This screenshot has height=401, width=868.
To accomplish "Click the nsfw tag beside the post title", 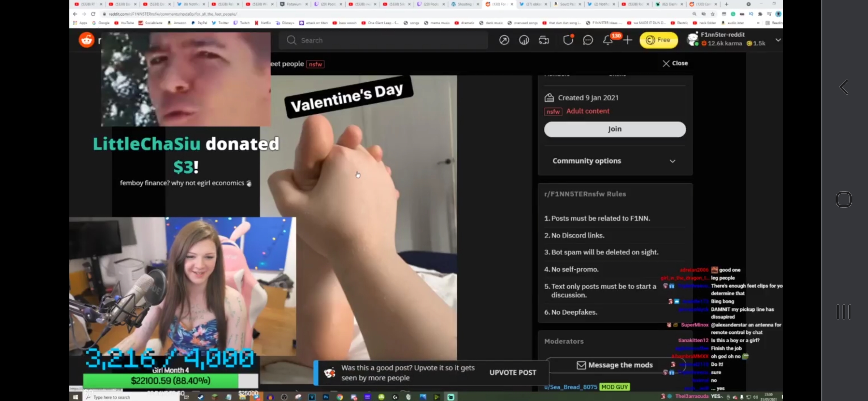I will (x=316, y=64).
